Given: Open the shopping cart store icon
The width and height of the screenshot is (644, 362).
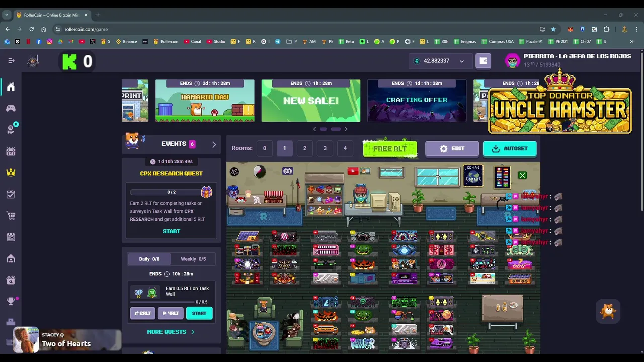Looking at the screenshot, I should pyautogui.click(x=11, y=216).
